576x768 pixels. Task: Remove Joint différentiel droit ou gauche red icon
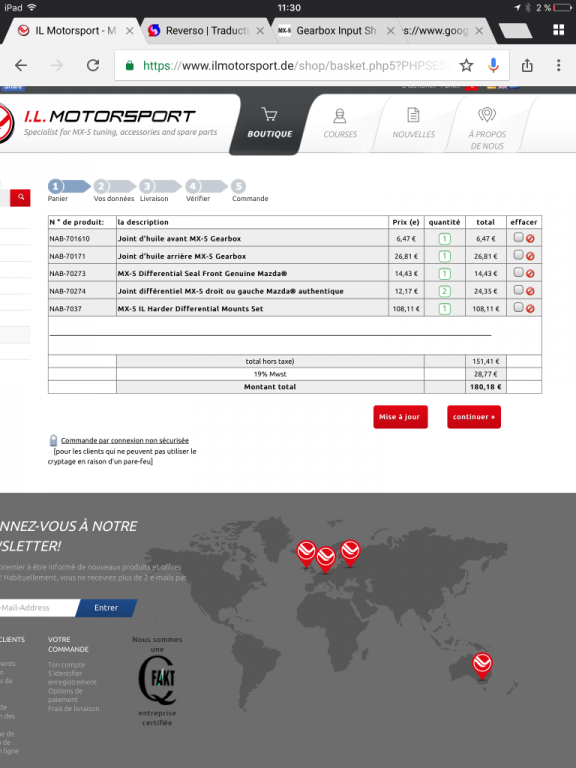pyautogui.click(x=530, y=291)
